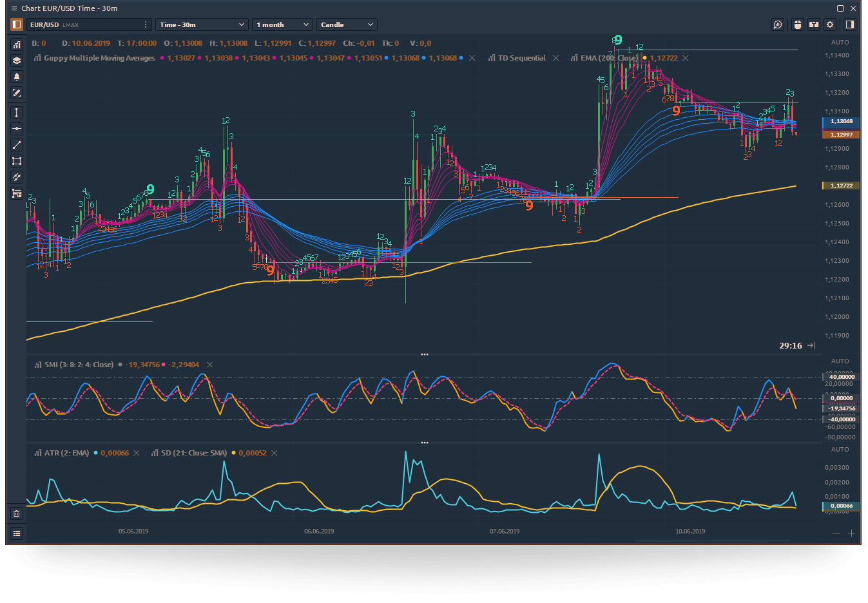This screenshot has width=868, height=603.
Task: Open the Candle chart style dropdown
Action: [347, 24]
